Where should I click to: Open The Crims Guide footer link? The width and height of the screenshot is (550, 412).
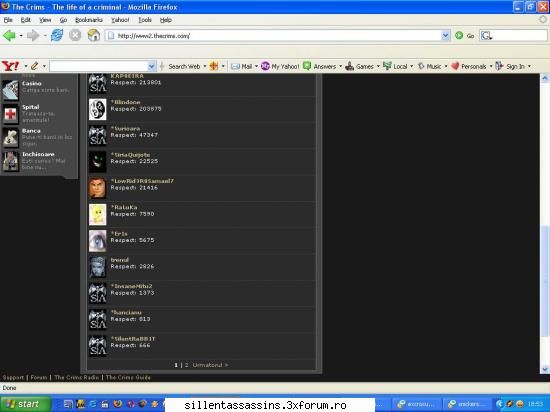pyautogui.click(x=128, y=378)
